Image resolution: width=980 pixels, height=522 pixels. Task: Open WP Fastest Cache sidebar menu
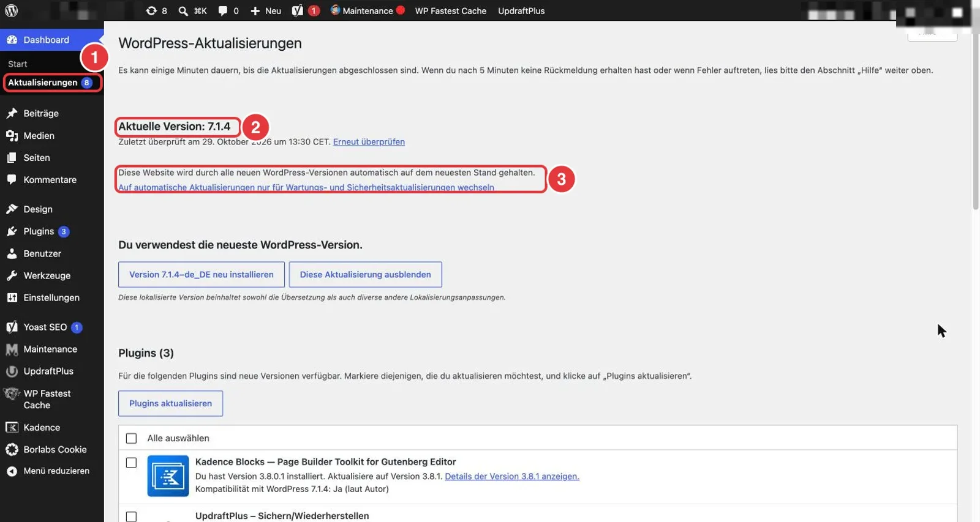[52, 399]
